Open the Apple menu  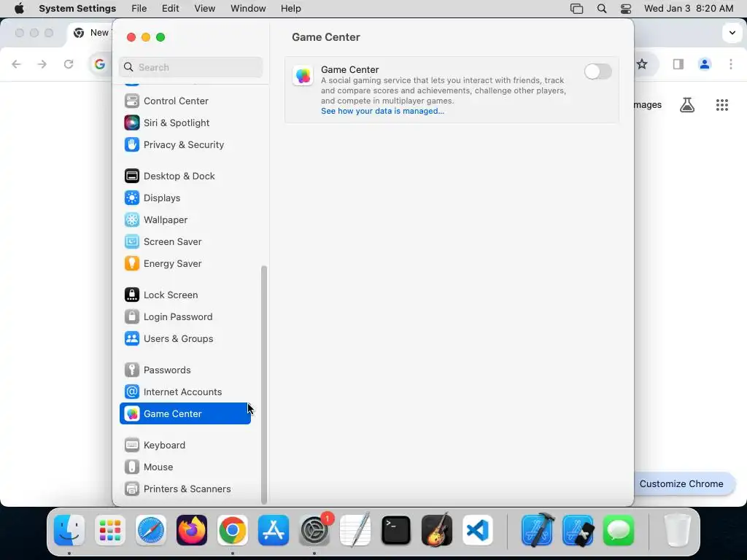[x=19, y=9]
